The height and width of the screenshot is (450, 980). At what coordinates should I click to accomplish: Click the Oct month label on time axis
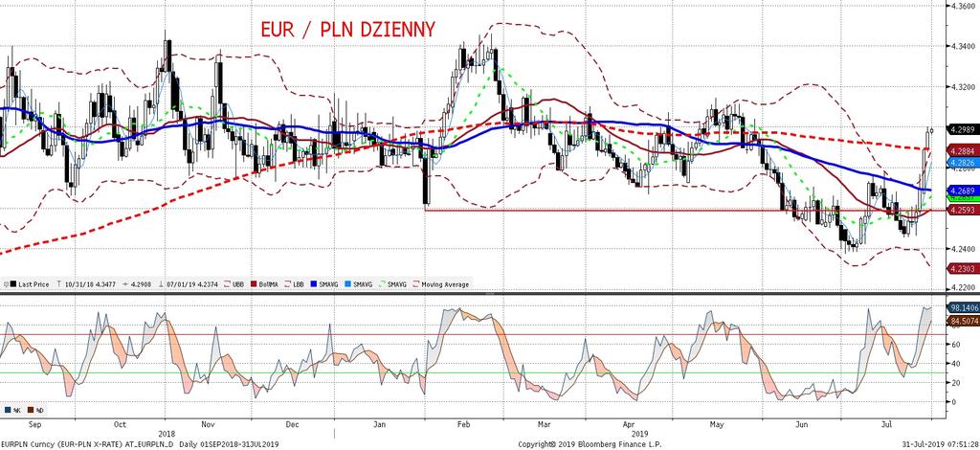[x=122, y=424]
